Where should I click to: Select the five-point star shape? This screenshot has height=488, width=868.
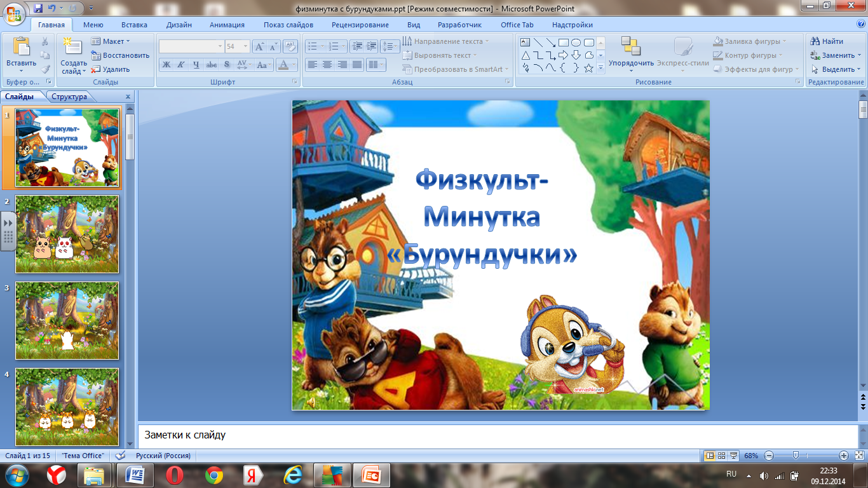(589, 68)
